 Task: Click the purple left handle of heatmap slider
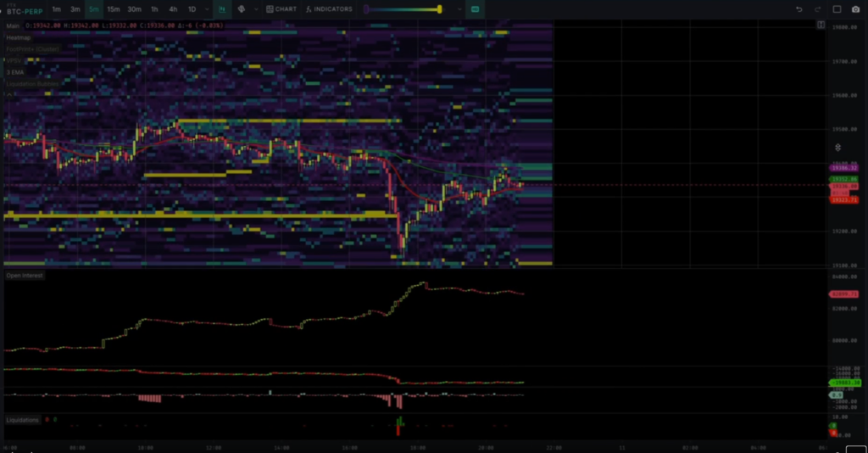point(366,9)
